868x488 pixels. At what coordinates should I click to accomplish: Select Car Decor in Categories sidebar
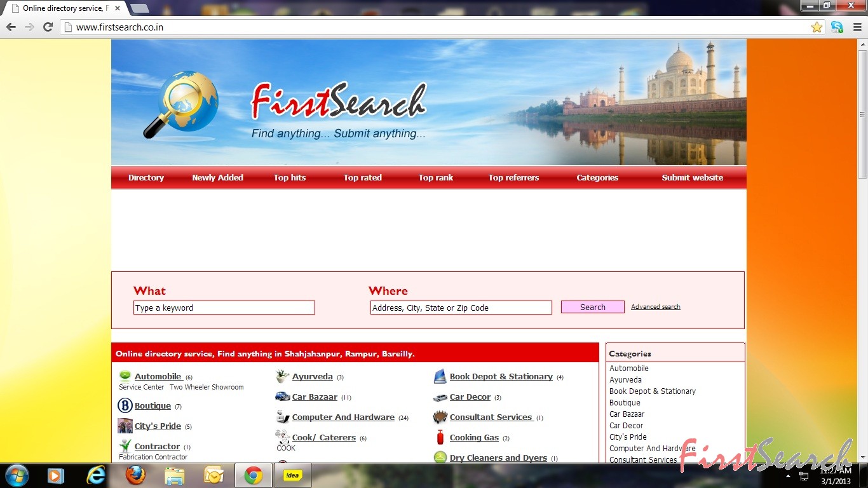coord(626,425)
